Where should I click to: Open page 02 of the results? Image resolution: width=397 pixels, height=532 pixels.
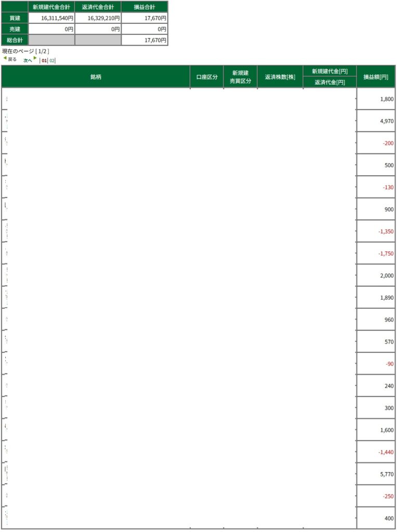tap(52, 60)
